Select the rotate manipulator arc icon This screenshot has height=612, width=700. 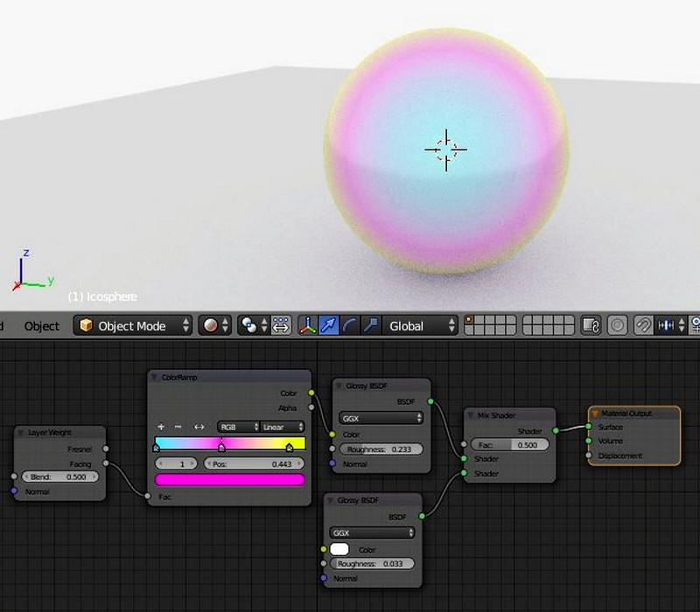click(349, 325)
